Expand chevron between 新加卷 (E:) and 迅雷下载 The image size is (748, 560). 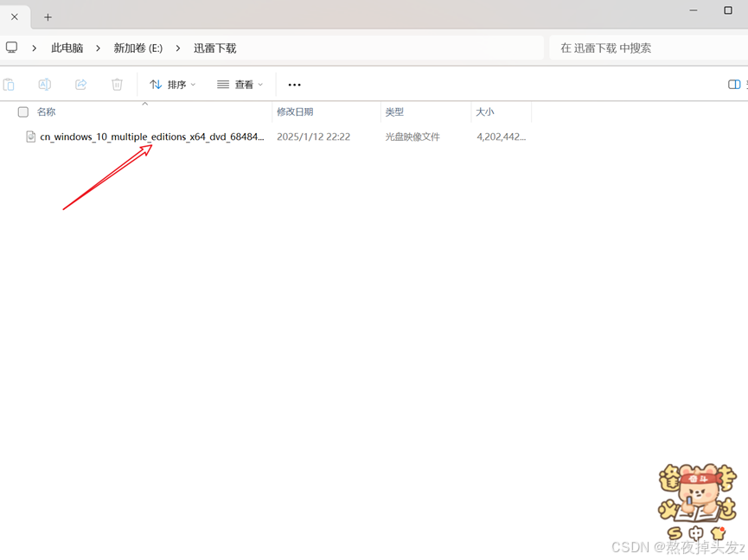[x=178, y=48]
